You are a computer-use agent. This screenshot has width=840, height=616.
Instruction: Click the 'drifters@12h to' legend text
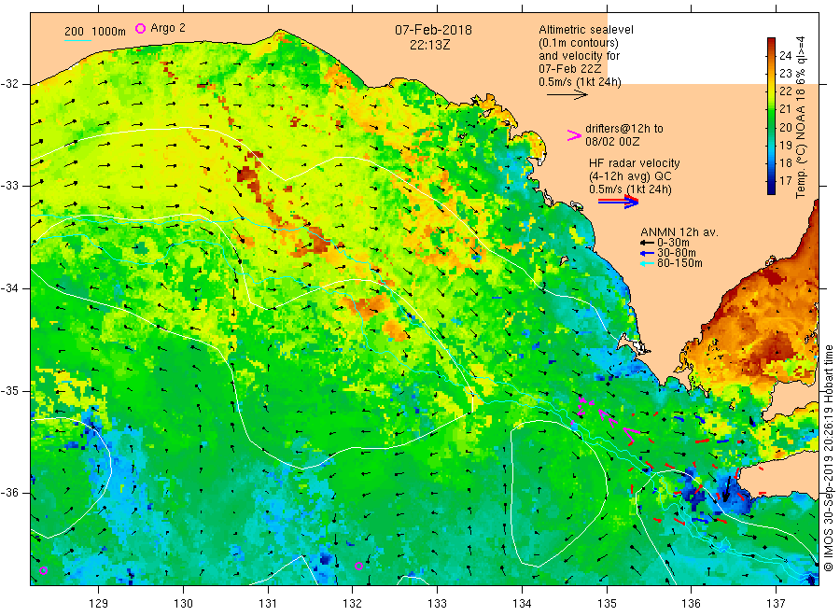(624, 129)
